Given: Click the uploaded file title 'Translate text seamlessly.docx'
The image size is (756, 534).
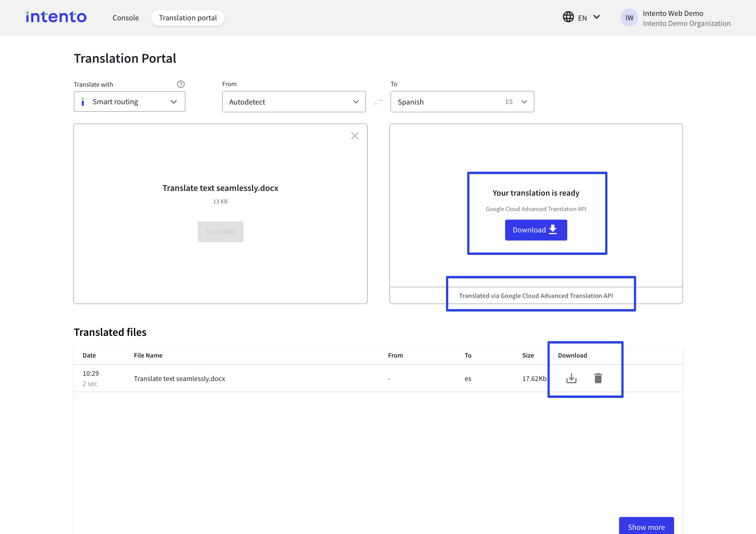Looking at the screenshot, I should [220, 188].
